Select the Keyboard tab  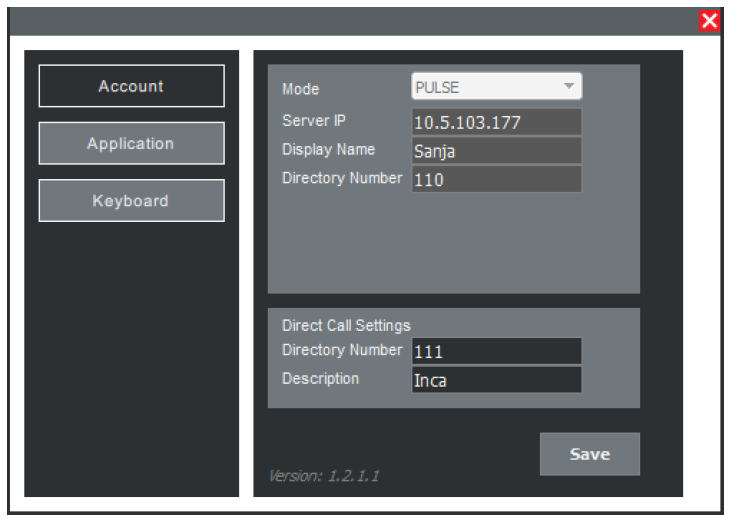click(x=131, y=201)
